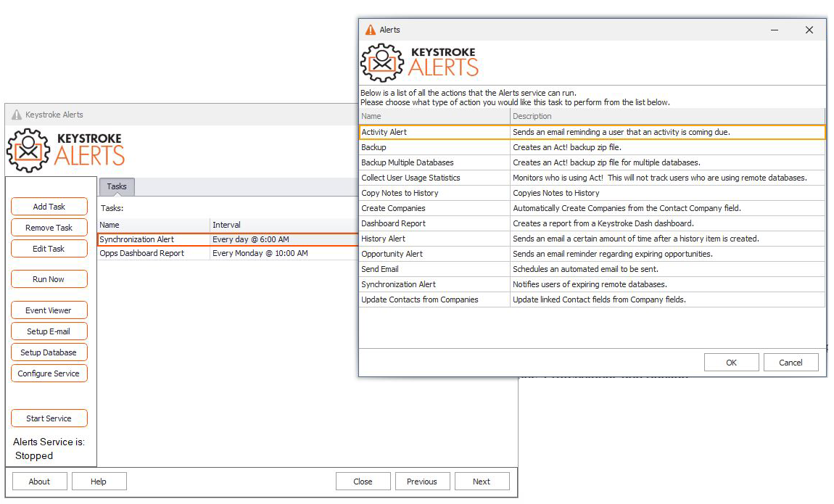
Task: Close the Alerts dialog with X
Action: (809, 30)
